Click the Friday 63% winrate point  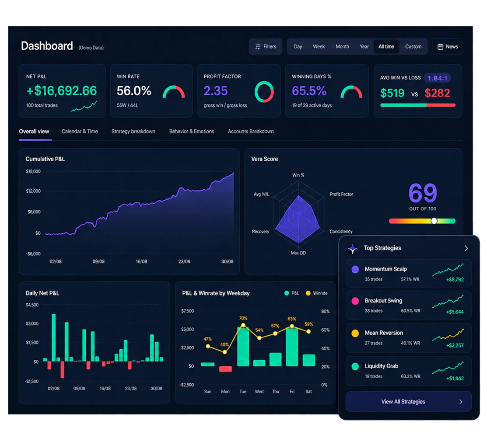click(292, 326)
